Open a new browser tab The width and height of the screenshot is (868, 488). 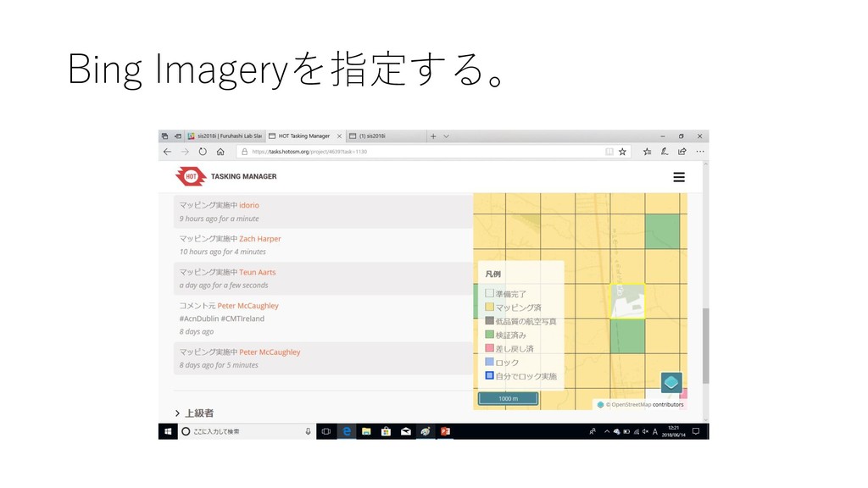433,136
